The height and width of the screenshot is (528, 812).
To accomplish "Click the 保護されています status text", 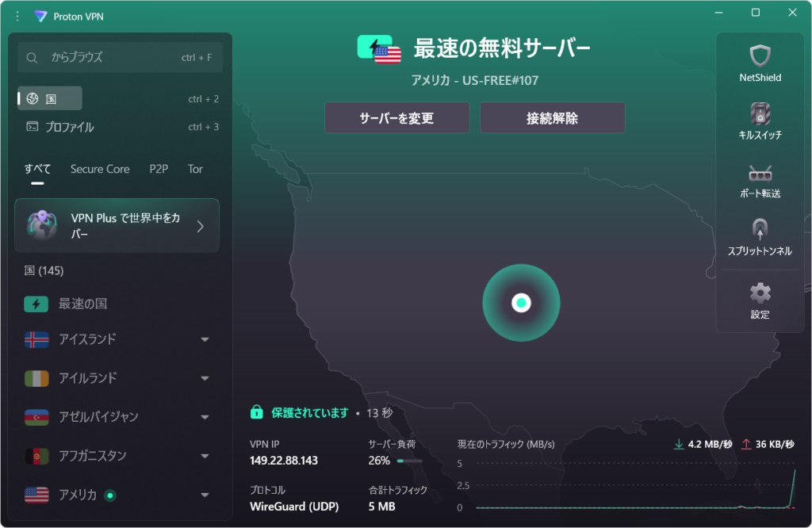I will point(310,412).
